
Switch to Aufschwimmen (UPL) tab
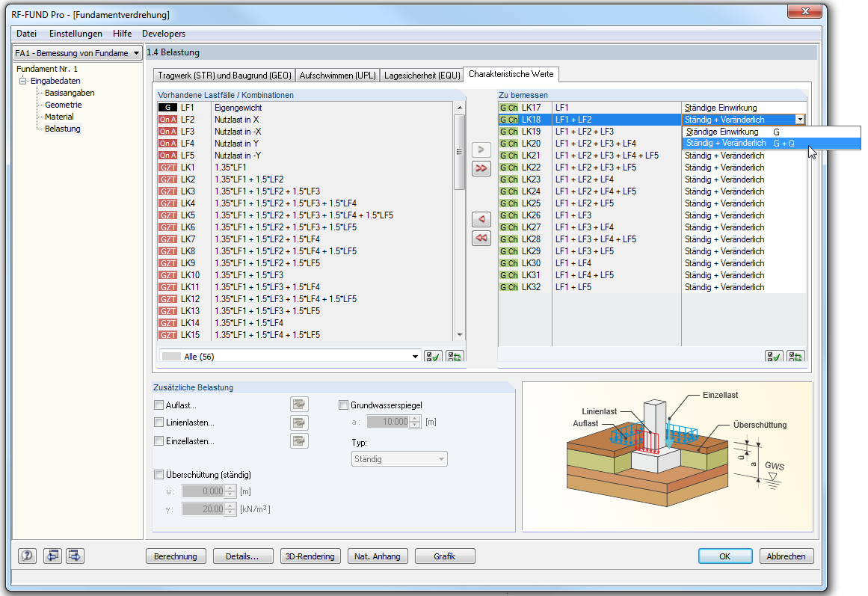pos(338,76)
